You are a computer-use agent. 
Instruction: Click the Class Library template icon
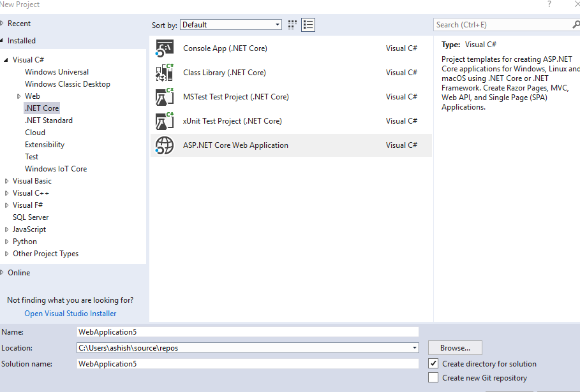pos(164,73)
